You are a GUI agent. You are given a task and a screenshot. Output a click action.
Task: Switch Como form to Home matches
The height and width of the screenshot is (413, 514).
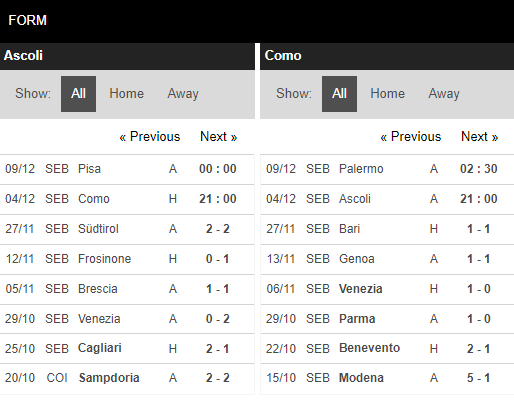coord(388,94)
